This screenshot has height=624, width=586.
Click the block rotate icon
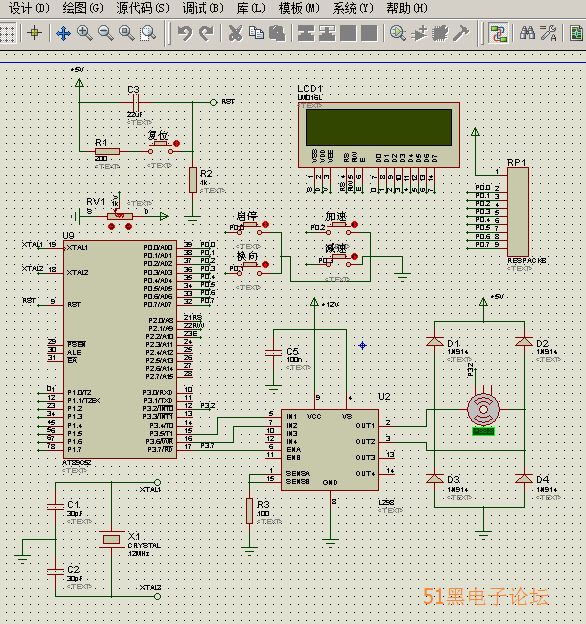348,33
